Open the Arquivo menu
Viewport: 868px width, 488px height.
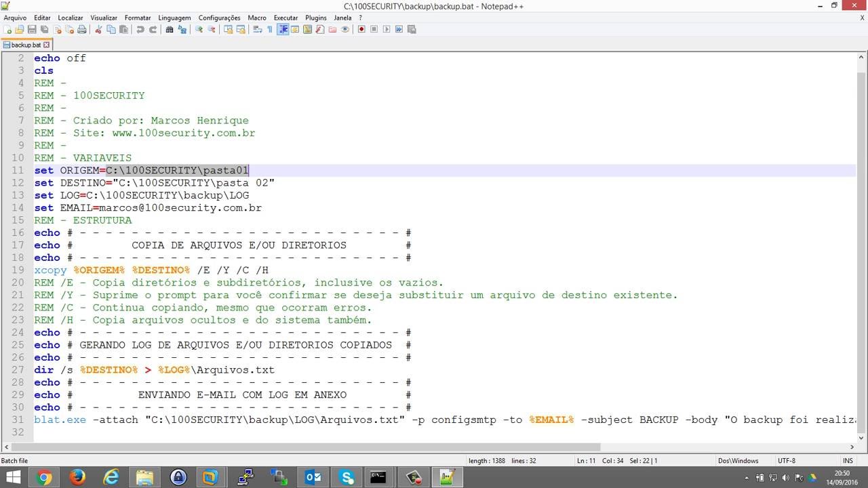pyautogui.click(x=16, y=18)
